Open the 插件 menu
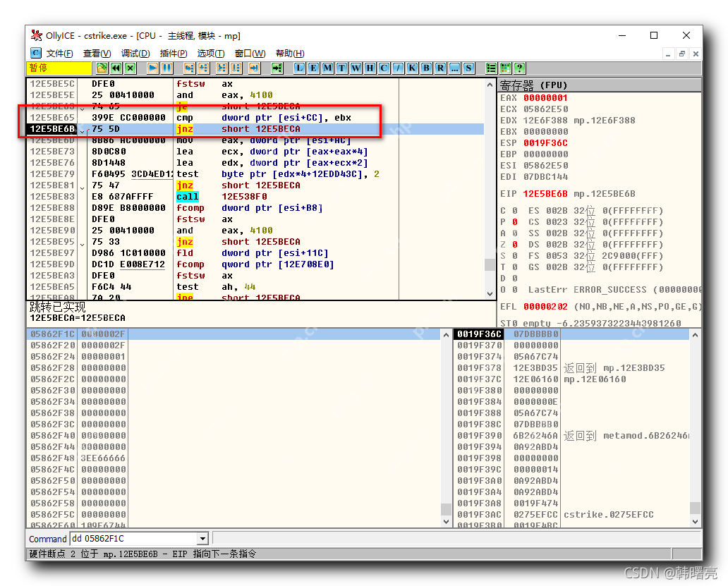 pyautogui.click(x=174, y=54)
